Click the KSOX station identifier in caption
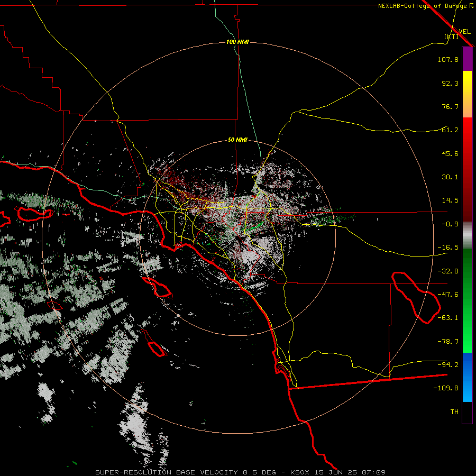The width and height of the screenshot is (476, 476). (x=300, y=472)
